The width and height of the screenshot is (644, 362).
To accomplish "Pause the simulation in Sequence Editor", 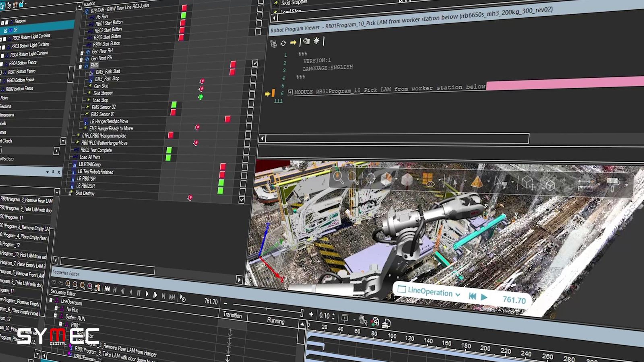I will (139, 293).
